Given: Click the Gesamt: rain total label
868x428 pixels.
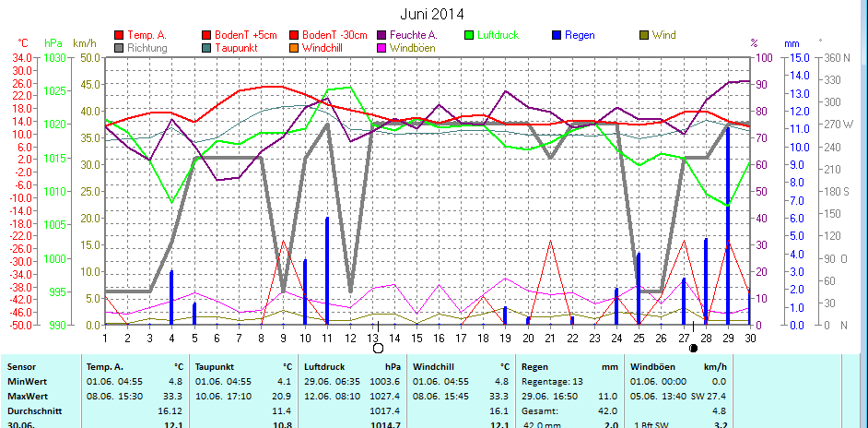Looking at the screenshot, I should [x=539, y=411].
